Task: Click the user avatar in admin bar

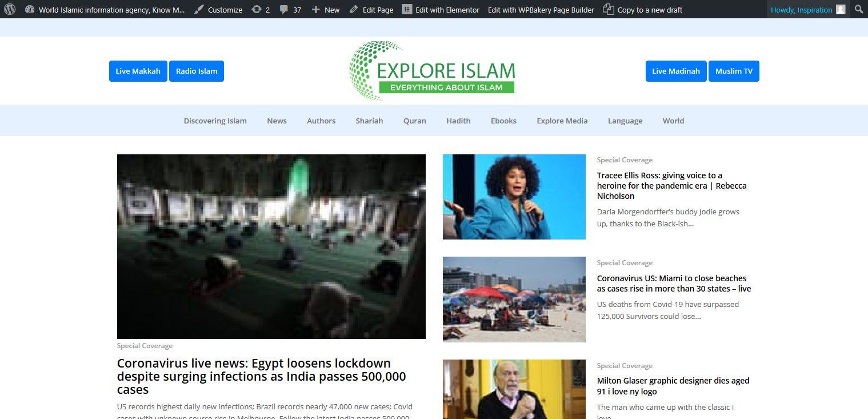Action: pyautogui.click(x=841, y=9)
